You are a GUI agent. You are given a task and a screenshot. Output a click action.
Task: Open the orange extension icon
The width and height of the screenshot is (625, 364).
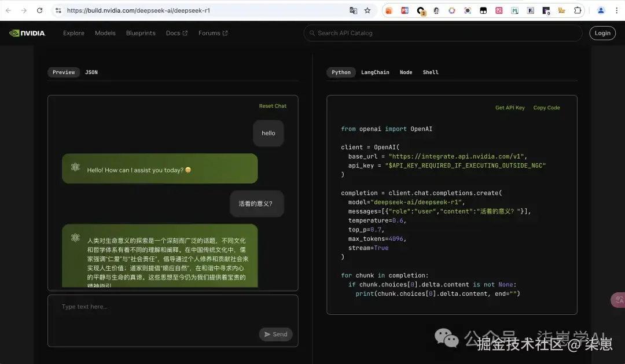point(389,10)
